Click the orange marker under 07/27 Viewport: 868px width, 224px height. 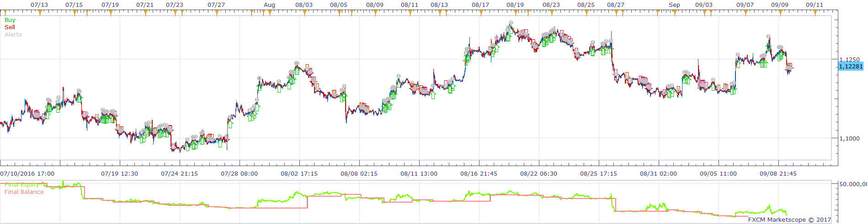coord(216,13)
